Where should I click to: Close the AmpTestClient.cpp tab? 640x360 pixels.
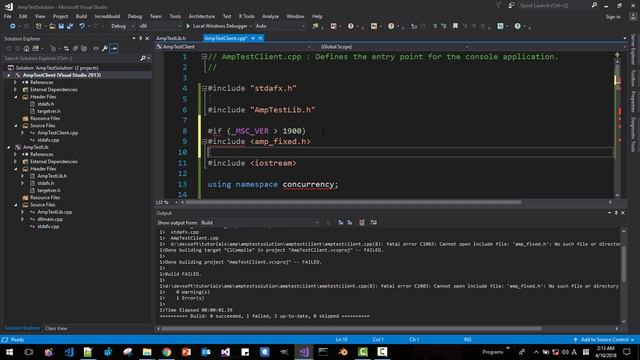pyautogui.click(x=260, y=38)
